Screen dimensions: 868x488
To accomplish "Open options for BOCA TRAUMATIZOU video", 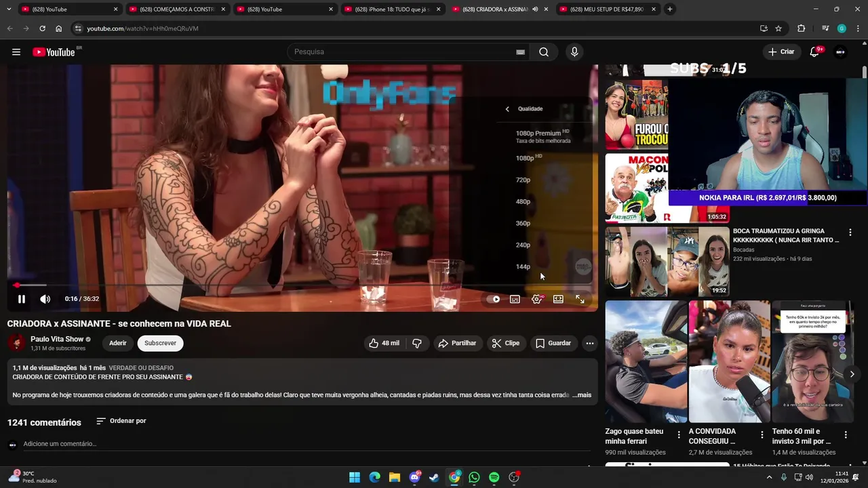I will 850,232.
